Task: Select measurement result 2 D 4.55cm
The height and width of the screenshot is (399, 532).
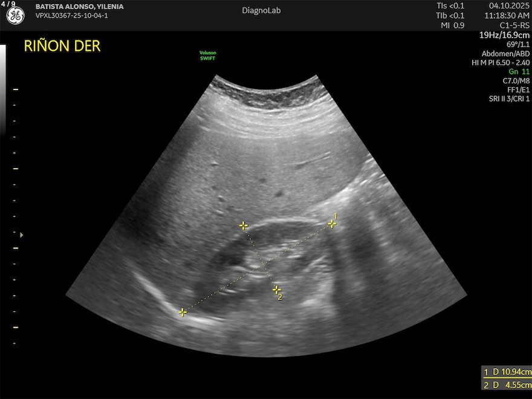Action: click(507, 385)
